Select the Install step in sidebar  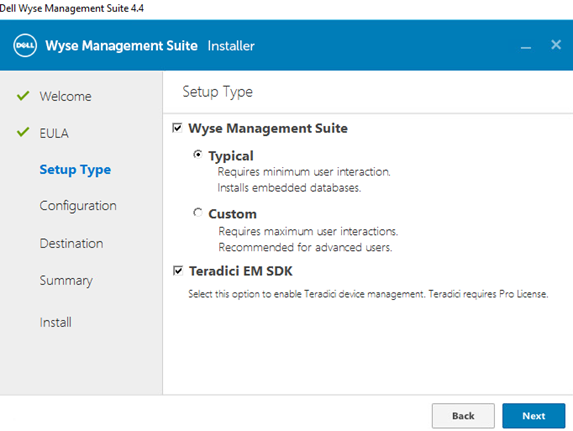[x=56, y=322]
